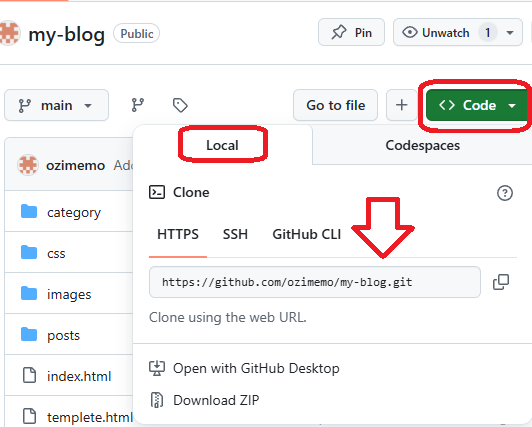Select the SSH clone tab

pyautogui.click(x=235, y=234)
